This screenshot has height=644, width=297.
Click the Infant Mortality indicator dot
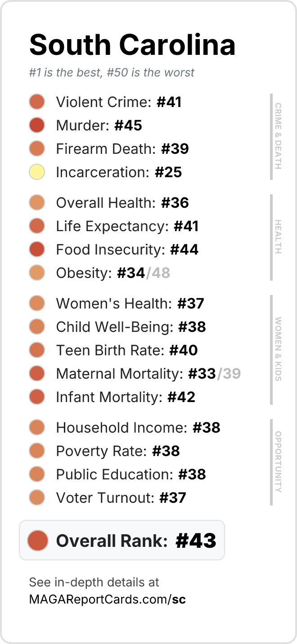coord(37,397)
